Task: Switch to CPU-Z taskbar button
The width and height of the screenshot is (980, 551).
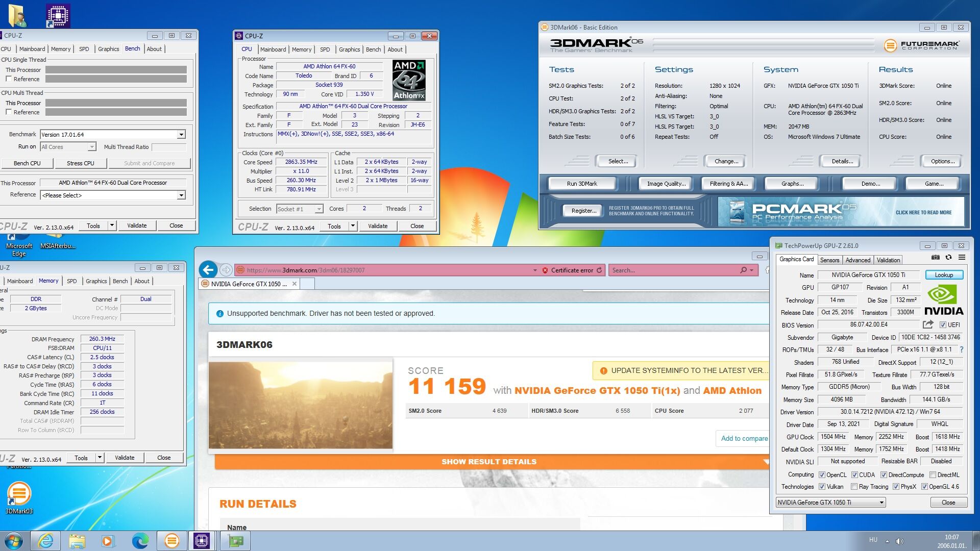Action: coord(202,541)
